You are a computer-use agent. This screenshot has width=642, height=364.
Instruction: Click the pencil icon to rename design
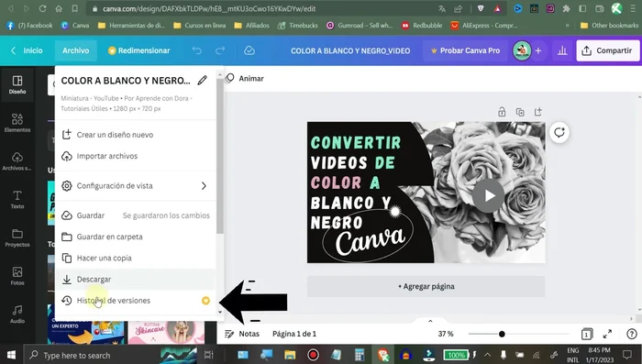click(203, 81)
